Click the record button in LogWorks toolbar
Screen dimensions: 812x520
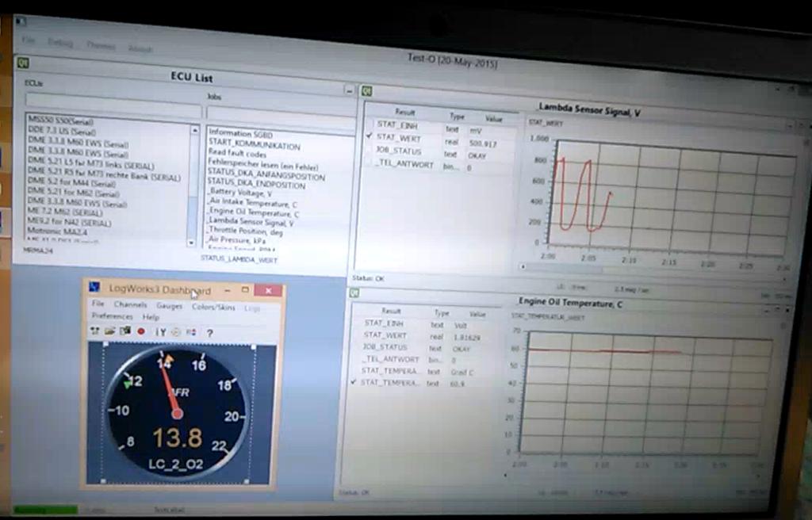[x=141, y=331]
